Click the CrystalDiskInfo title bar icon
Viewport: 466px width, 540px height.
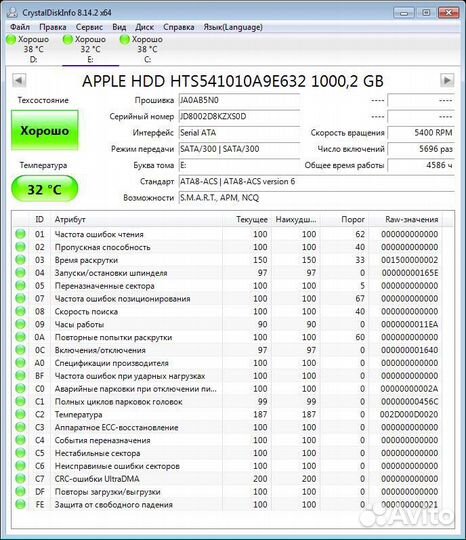(12, 12)
